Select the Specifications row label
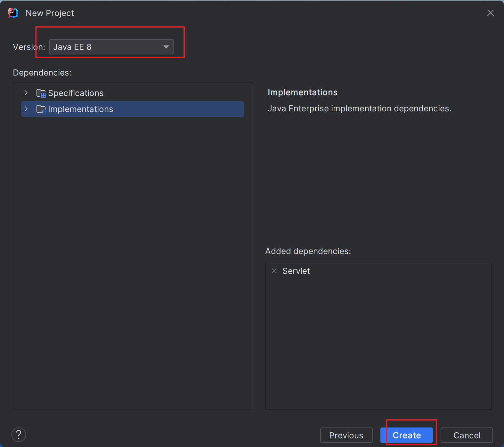Image resolution: width=504 pixels, height=447 pixels. pyautogui.click(x=76, y=93)
